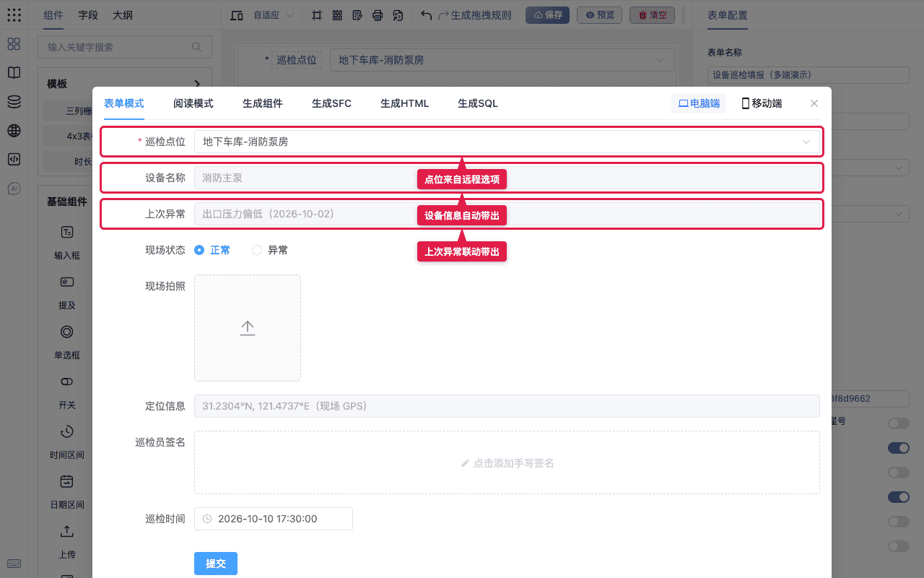Switch to 阅读模式 tab
This screenshot has width=924, height=578.
coord(193,103)
